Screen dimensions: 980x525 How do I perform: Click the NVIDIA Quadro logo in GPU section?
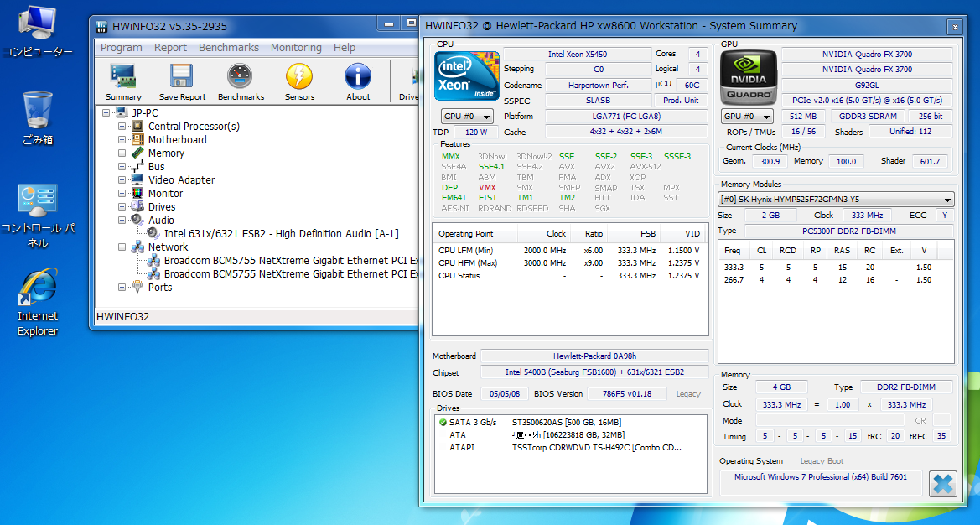click(748, 75)
